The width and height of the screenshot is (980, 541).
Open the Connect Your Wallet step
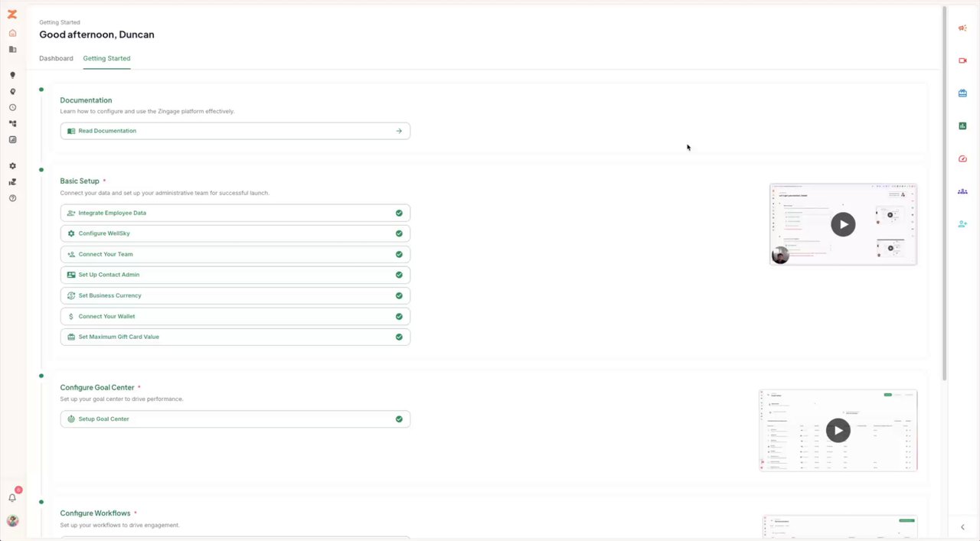pyautogui.click(x=235, y=316)
